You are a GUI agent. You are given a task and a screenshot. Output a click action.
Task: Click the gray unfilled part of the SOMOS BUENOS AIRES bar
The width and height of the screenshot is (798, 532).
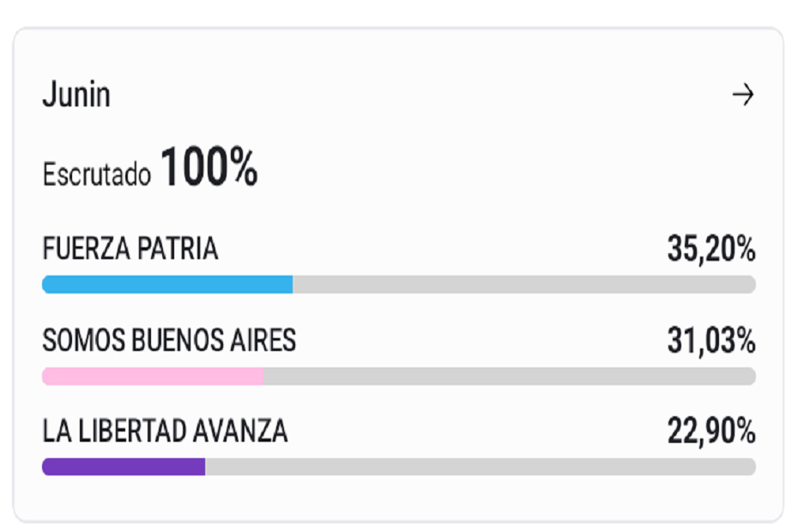click(510, 376)
